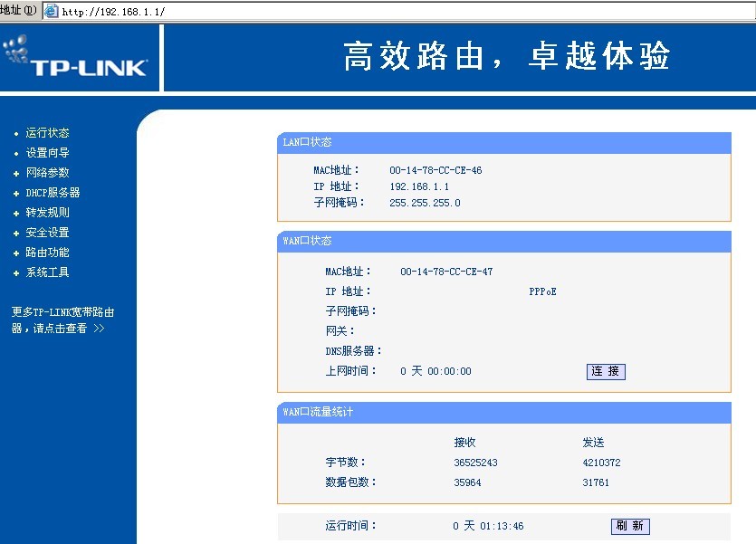Viewport: 756px width, 544px height.
Task: Click the 连接 button
Action: [606, 371]
